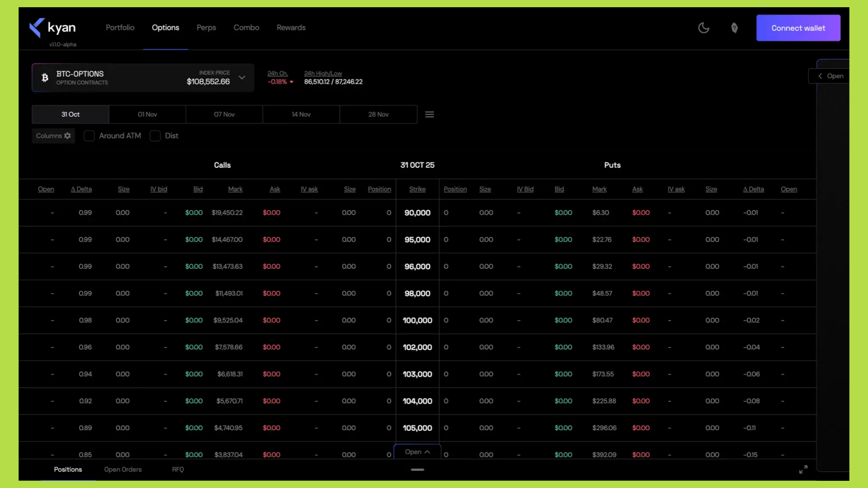Screen dimensions: 868x488
Task: Open the Open Orders tab
Action: [x=123, y=469]
